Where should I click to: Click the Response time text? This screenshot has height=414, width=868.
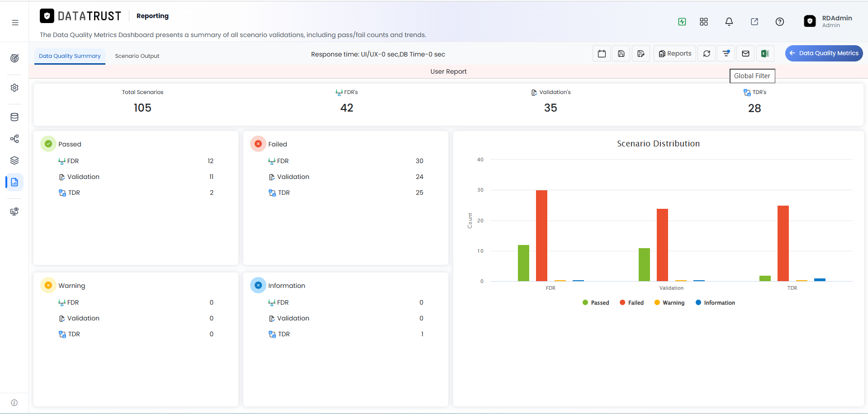[x=378, y=54]
